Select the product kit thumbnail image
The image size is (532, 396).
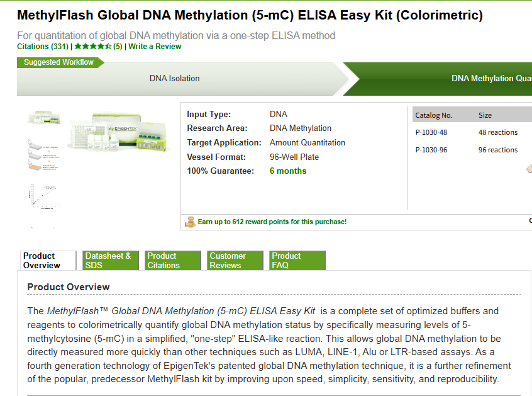[43, 118]
